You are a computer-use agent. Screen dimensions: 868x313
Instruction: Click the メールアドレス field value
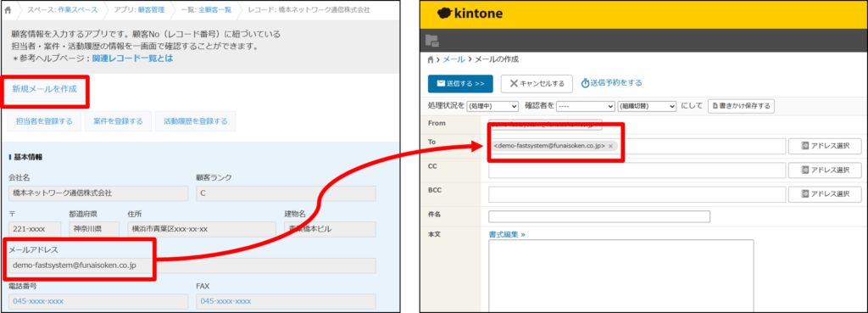point(192,265)
